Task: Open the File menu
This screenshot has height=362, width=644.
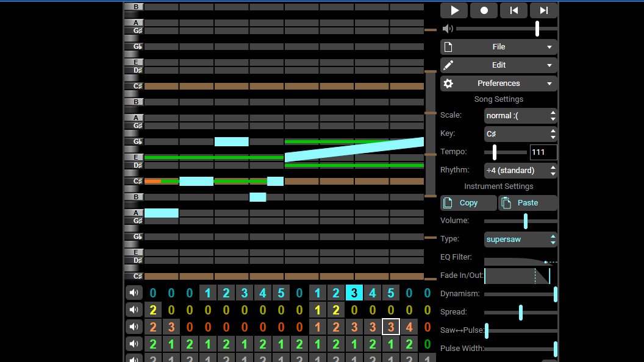Action: tap(499, 47)
